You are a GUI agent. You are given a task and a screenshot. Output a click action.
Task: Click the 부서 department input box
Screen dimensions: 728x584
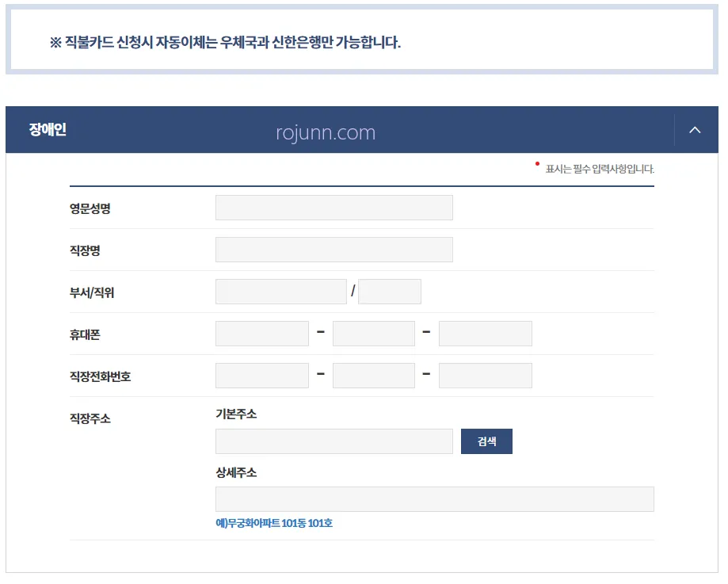[280, 291]
